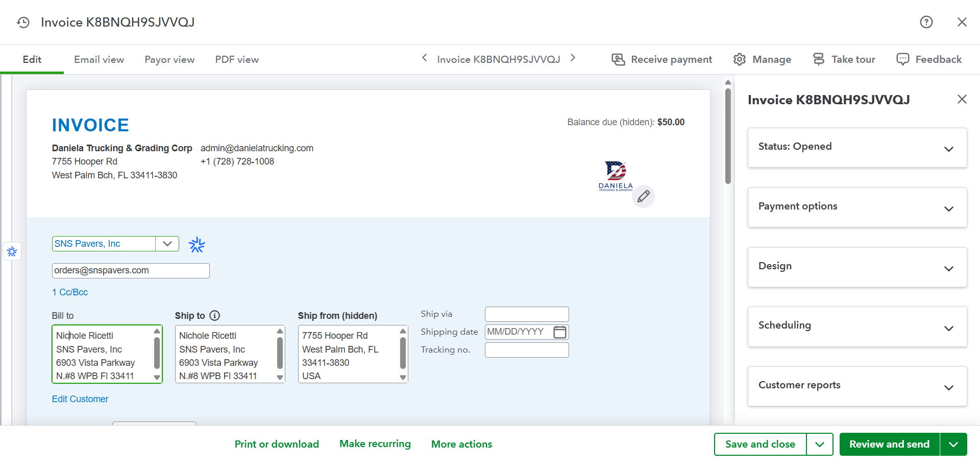The width and height of the screenshot is (980, 466).
Task: Go to the previous invoice arrow
Action: [x=425, y=58]
